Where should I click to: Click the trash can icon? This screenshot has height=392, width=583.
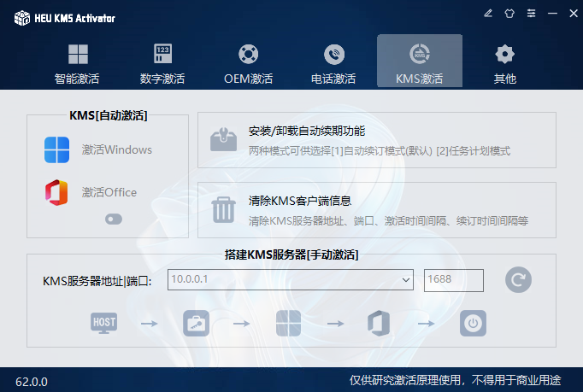coord(223,210)
